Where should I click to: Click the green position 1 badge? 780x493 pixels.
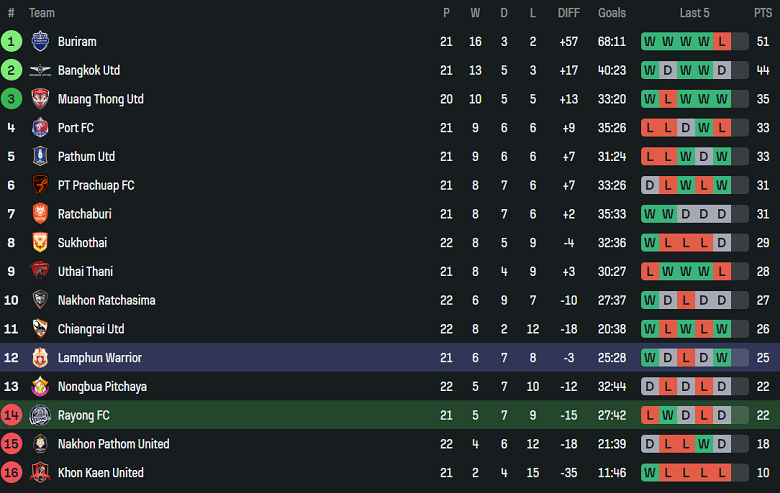click(x=11, y=42)
